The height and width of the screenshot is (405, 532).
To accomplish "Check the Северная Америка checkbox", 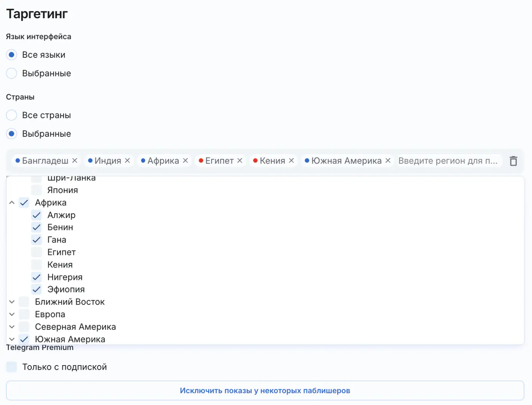I will 24,327.
